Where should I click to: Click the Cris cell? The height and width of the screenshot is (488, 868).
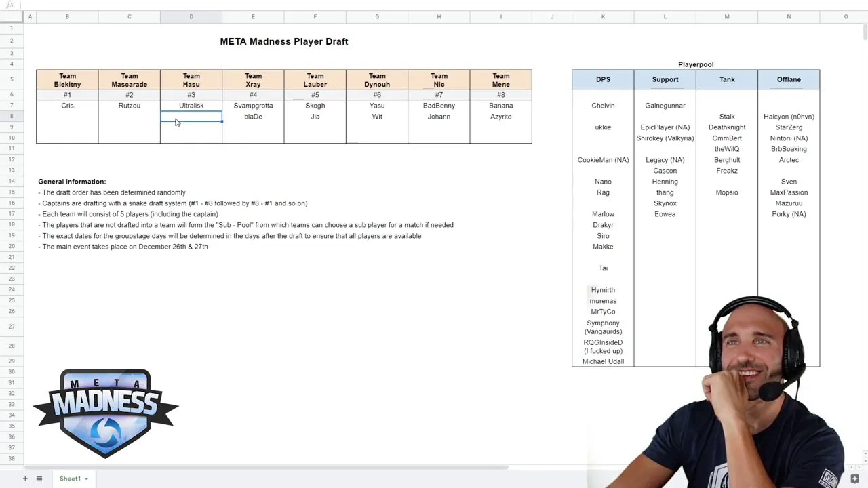(x=67, y=106)
